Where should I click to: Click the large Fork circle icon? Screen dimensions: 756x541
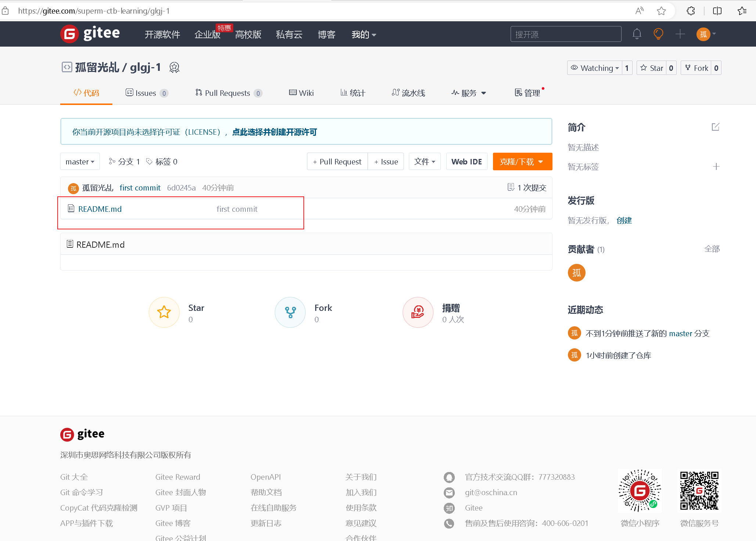point(290,312)
